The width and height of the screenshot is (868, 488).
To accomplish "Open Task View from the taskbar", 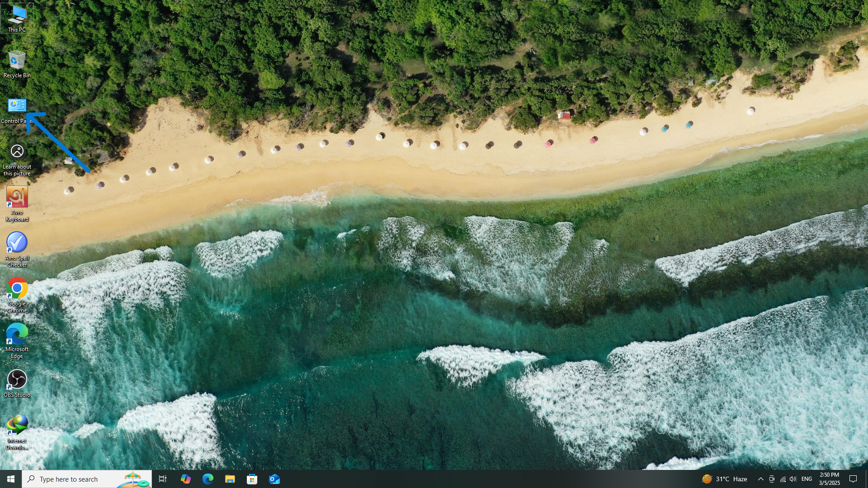I will (163, 479).
